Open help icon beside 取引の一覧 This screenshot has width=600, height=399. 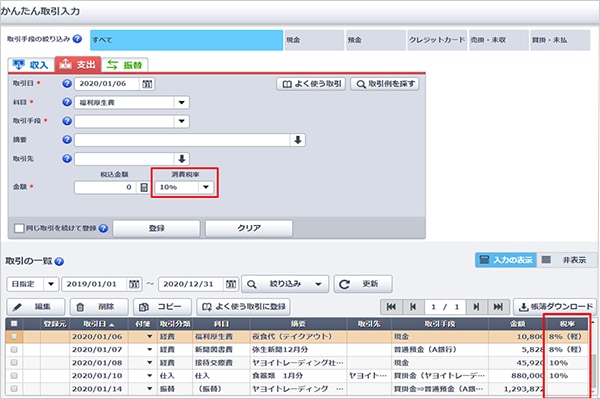(59, 262)
